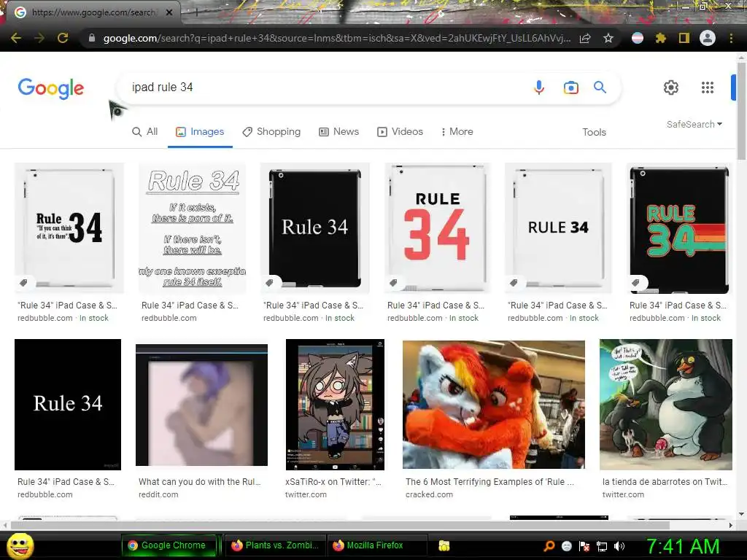This screenshot has height=560, width=747.
Task: Open the 'xSaTiRo-x on Twitter' result link
Action: (333, 481)
